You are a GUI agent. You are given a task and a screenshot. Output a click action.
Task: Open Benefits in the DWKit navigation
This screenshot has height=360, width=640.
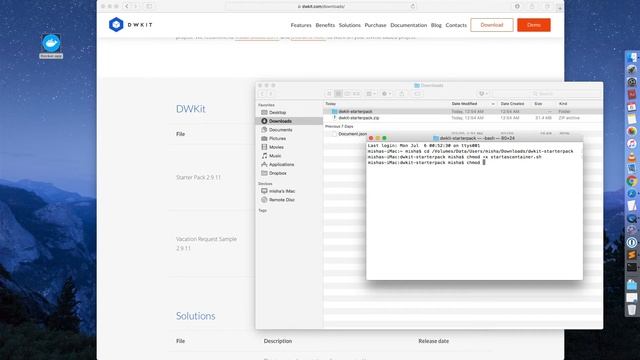pos(325,25)
